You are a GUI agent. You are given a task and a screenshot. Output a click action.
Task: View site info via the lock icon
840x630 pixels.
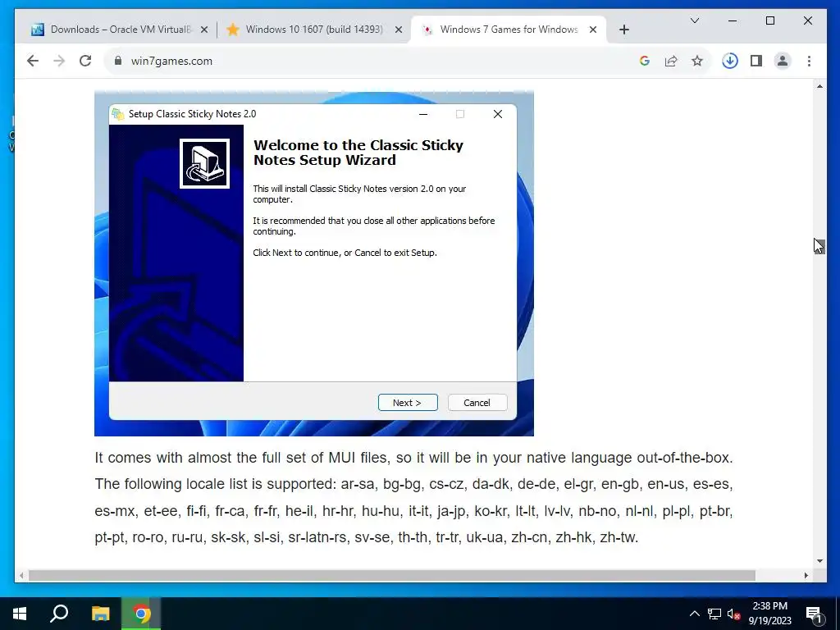point(118,61)
